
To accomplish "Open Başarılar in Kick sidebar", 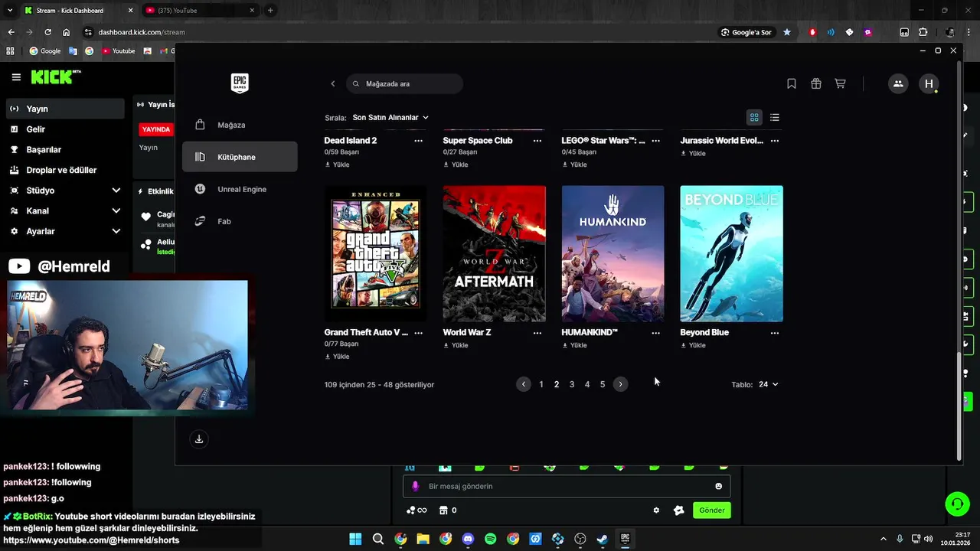I will pyautogui.click(x=65, y=149).
